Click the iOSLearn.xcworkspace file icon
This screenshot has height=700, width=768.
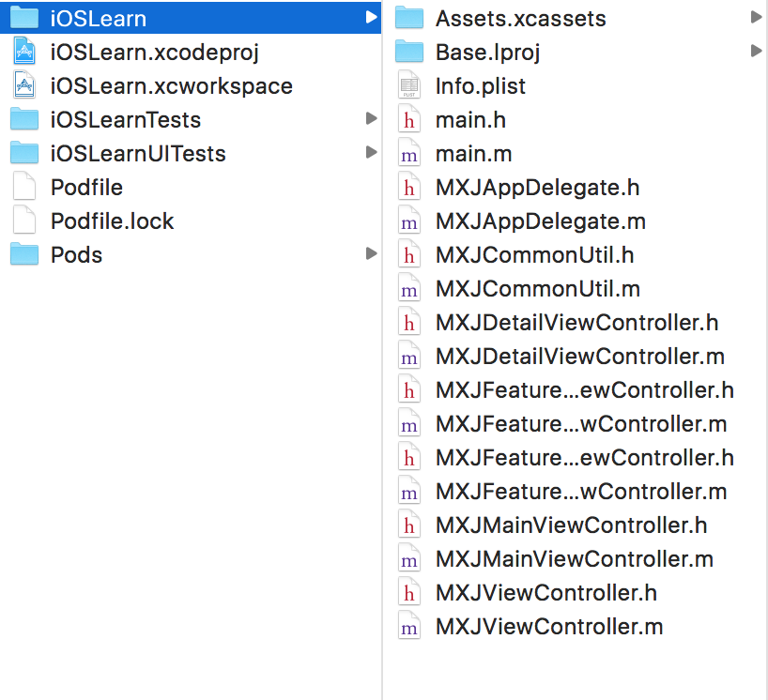(x=24, y=86)
